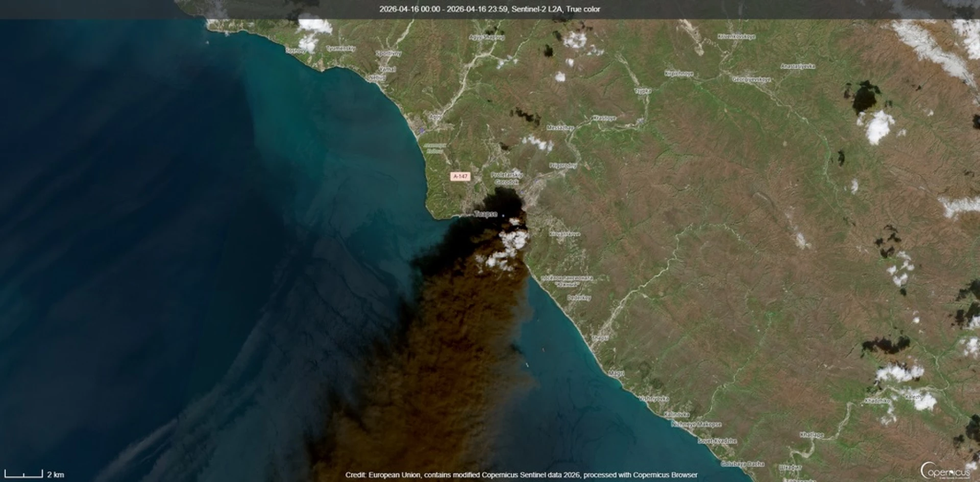Image resolution: width=980 pixels, height=482 pixels.
Task: Select the Khatlape place label
Action: 812,435
